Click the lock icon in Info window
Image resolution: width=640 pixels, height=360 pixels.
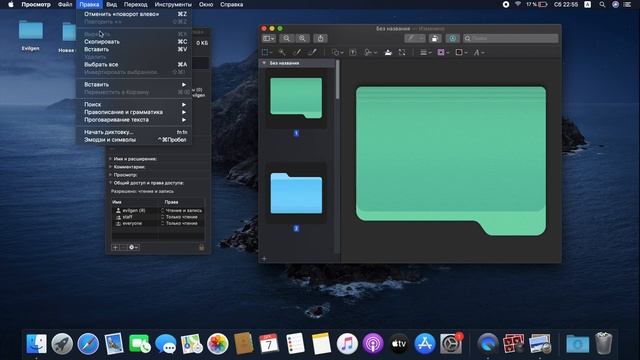point(201,247)
